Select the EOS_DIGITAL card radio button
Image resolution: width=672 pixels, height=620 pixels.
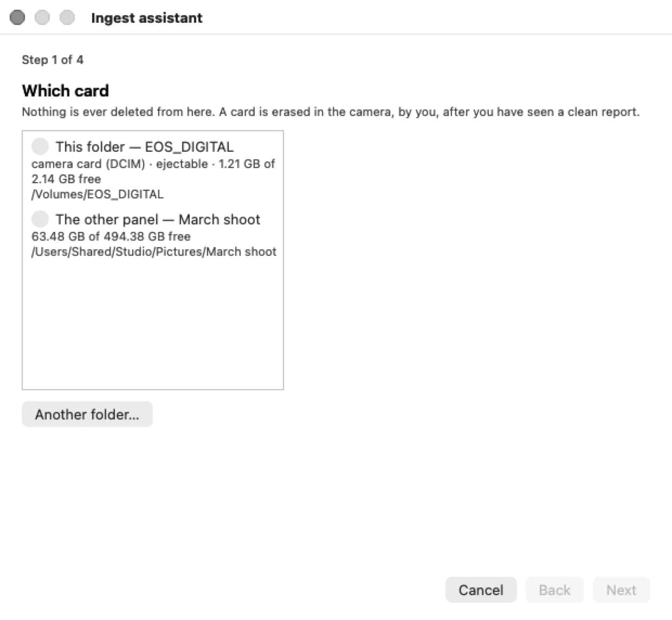click(40, 146)
